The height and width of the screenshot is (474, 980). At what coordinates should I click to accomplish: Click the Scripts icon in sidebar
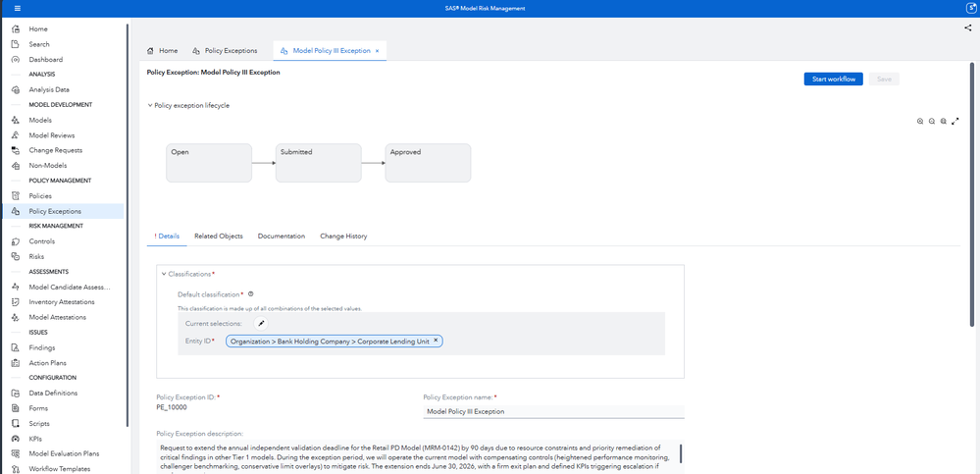point(16,423)
